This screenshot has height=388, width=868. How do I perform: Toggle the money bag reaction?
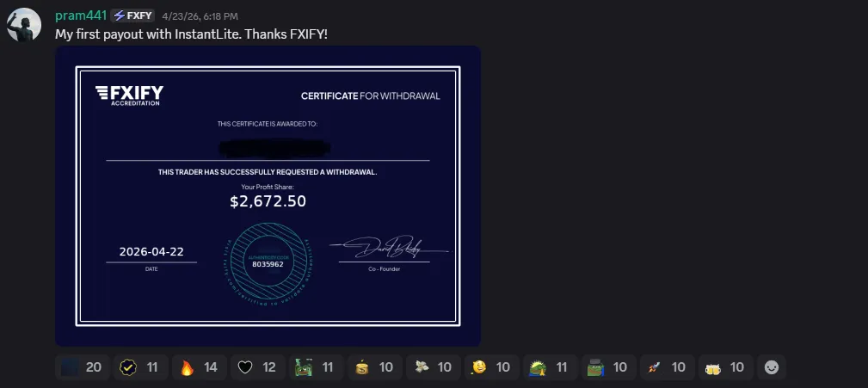coord(375,367)
